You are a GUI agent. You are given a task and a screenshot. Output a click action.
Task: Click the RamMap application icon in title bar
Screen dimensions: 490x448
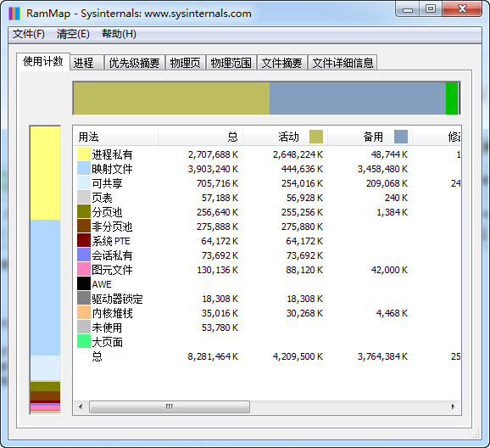tap(14, 14)
